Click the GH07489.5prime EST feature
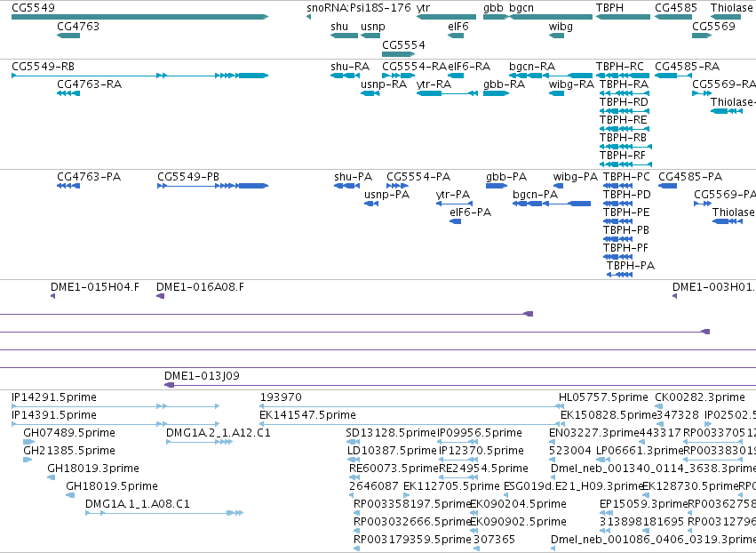The height and width of the screenshot is (553, 756). pyautogui.click(x=29, y=442)
